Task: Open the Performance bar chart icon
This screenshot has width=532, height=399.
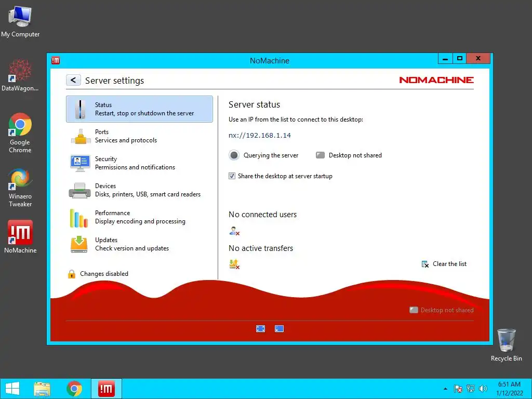Action: pos(79,218)
